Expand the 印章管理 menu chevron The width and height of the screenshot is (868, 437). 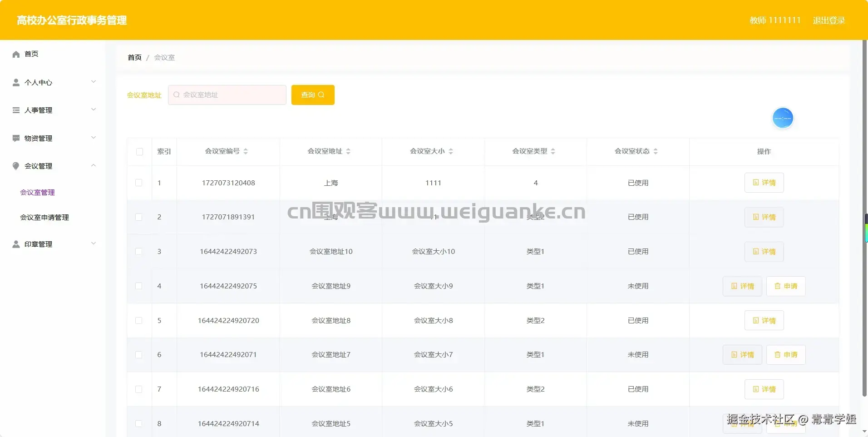(94, 243)
